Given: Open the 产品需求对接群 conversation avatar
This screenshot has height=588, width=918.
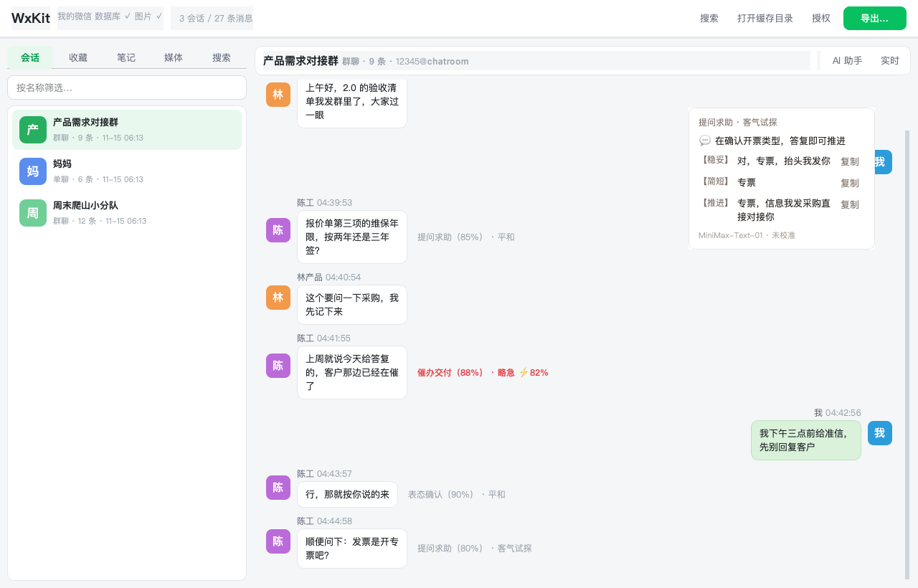Looking at the screenshot, I should pyautogui.click(x=33, y=130).
